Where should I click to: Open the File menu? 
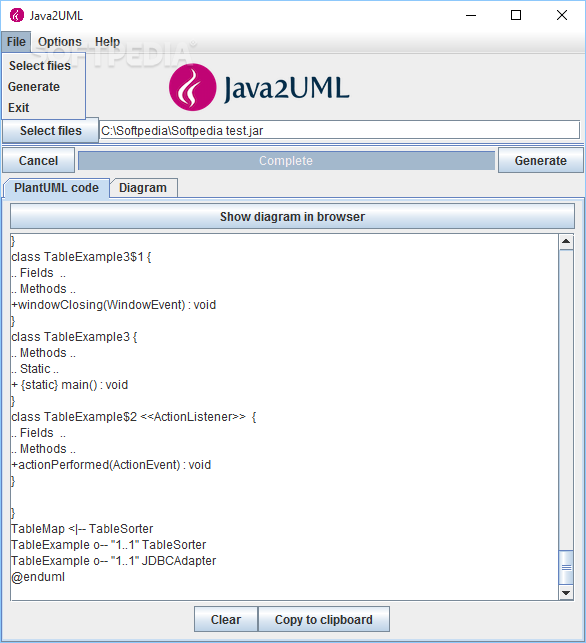(x=16, y=42)
